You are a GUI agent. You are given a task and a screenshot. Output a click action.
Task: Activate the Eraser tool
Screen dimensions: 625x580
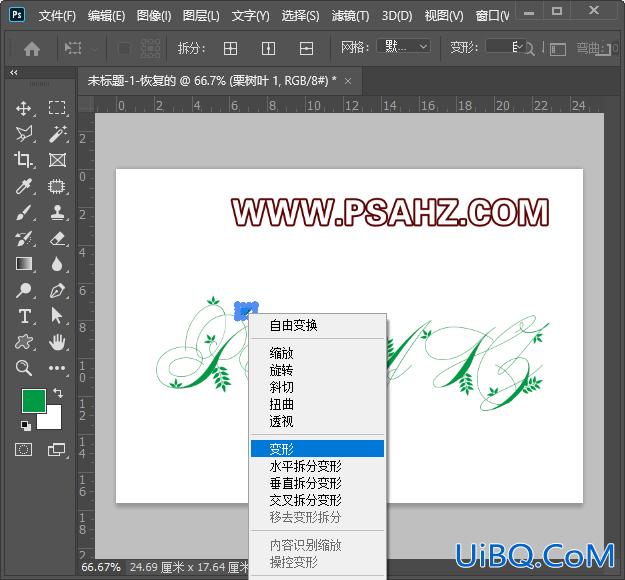click(x=57, y=238)
